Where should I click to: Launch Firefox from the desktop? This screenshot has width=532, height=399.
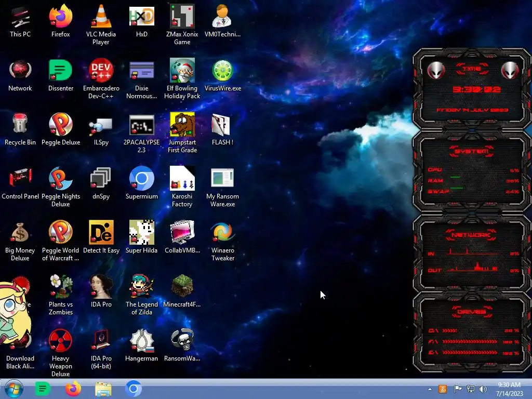click(x=60, y=21)
